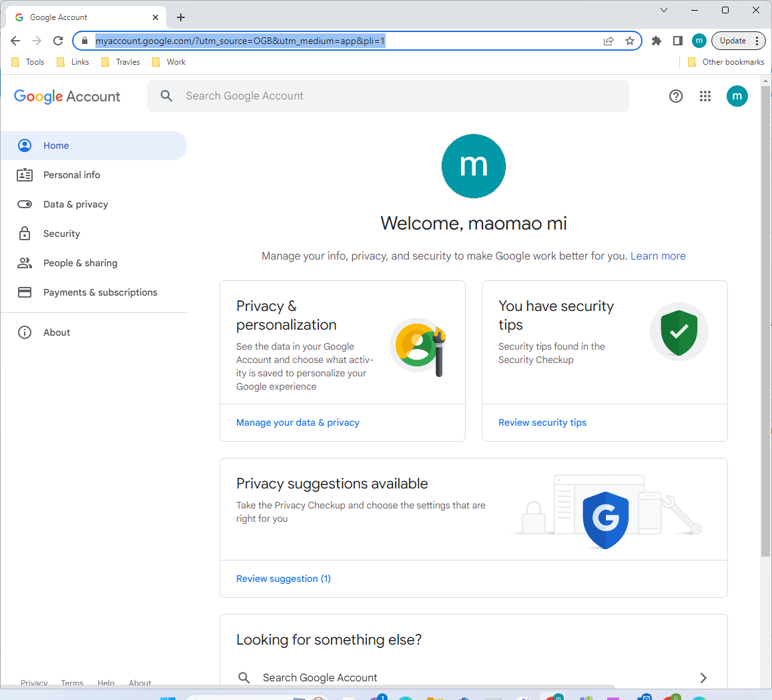Click the Looking for something else? heading
The height and width of the screenshot is (700, 772).
329,639
